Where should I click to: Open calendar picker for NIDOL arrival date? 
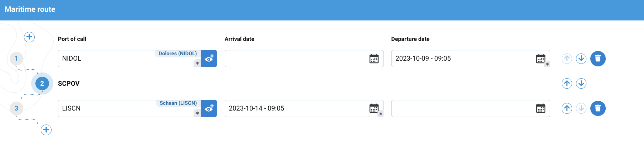374,59
